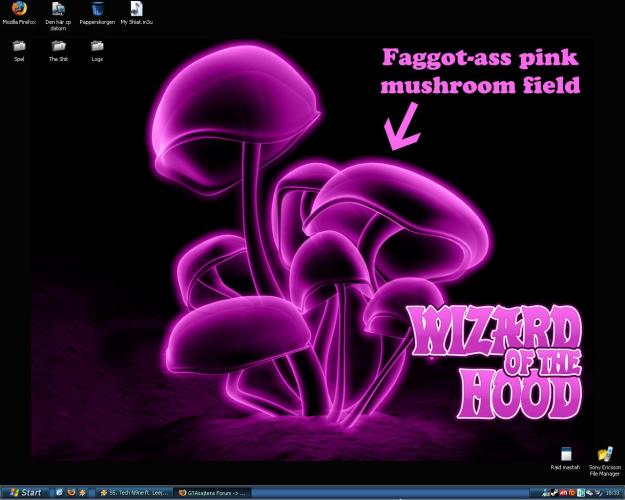This screenshot has width=625, height=500.
Task: Open the Logs folder on the desktop
Action: coord(97,47)
